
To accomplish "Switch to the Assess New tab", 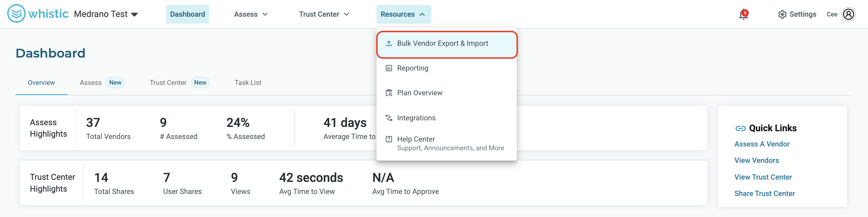I will (x=102, y=83).
